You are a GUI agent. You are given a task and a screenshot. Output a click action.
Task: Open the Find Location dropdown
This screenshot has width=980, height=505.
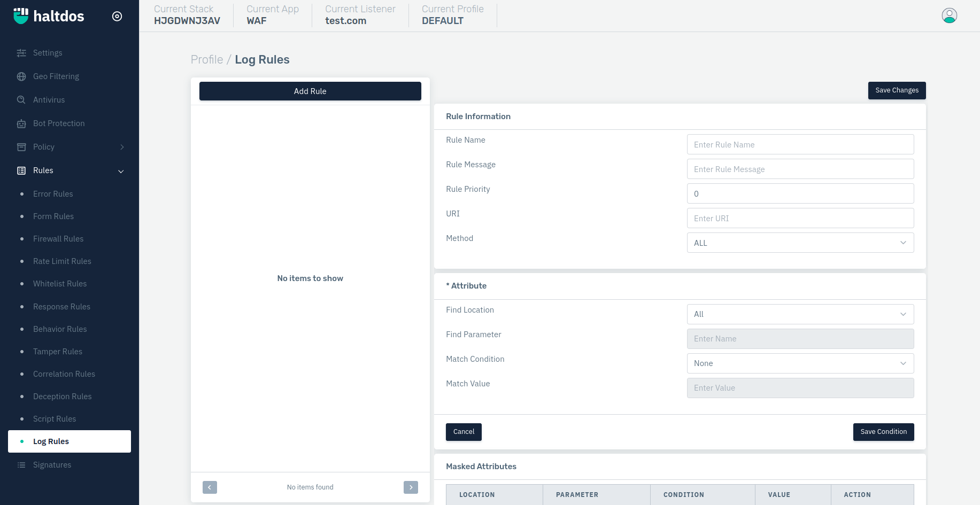800,314
